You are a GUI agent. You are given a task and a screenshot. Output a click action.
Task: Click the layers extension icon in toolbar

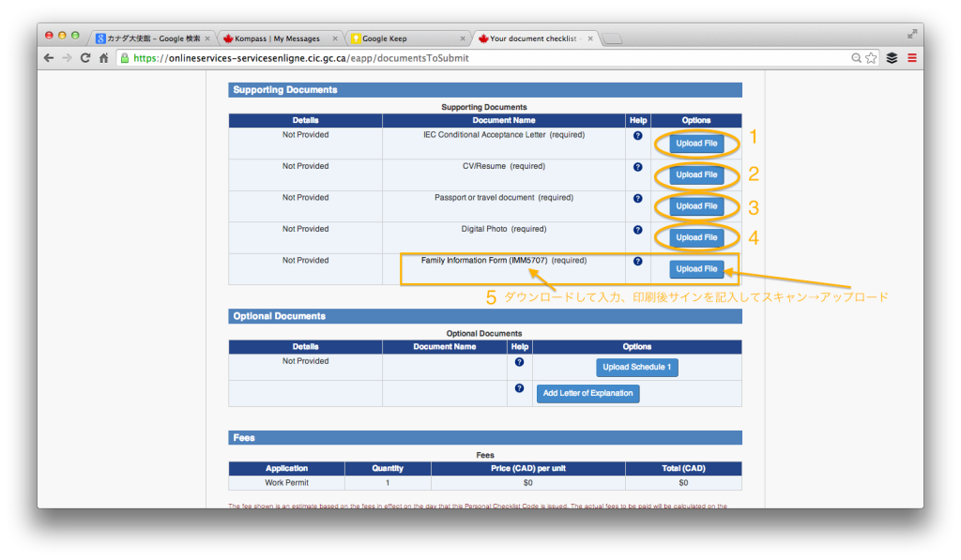point(892,57)
